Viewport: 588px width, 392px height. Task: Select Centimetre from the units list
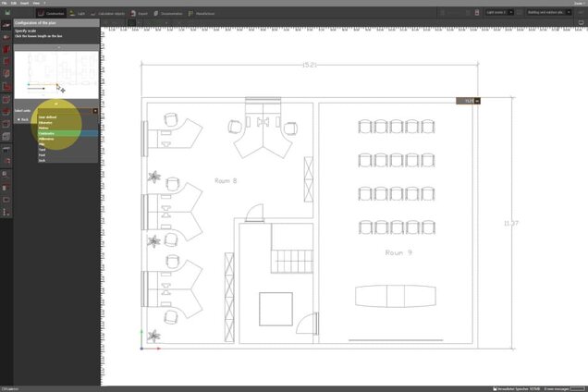[47, 133]
